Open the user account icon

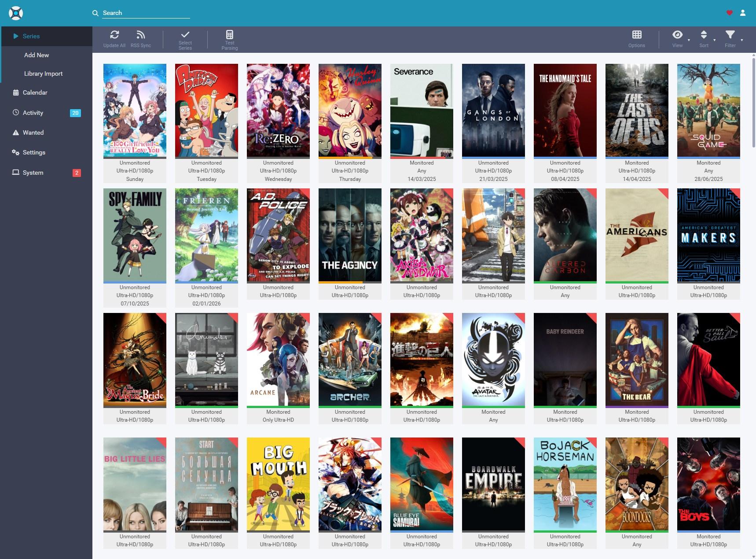pos(743,13)
